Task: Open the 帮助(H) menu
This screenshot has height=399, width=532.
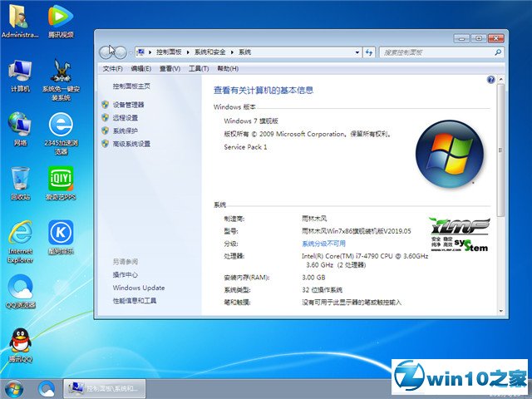Action: (x=228, y=69)
